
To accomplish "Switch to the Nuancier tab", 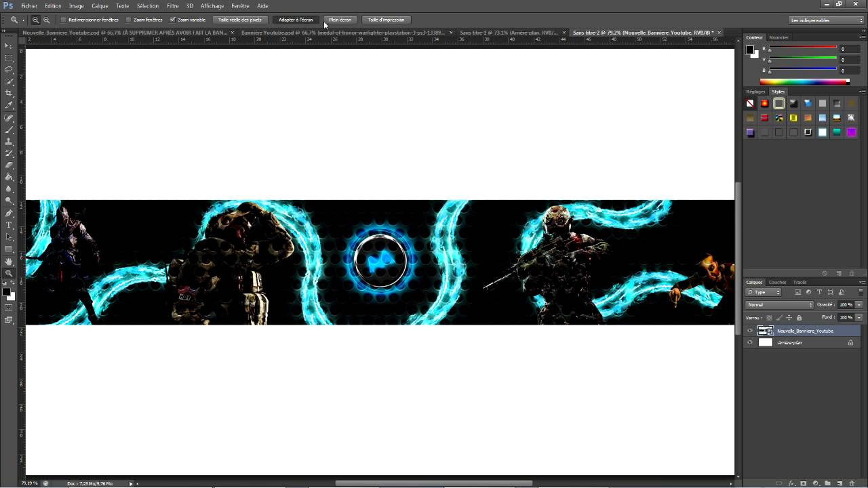I will coord(779,37).
